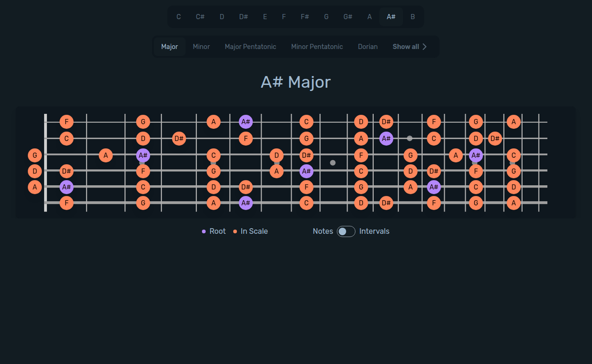The width and height of the screenshot is (592, 364).
Task: Expand the full scale list via Show all chevron
Action: click(425, 46)
